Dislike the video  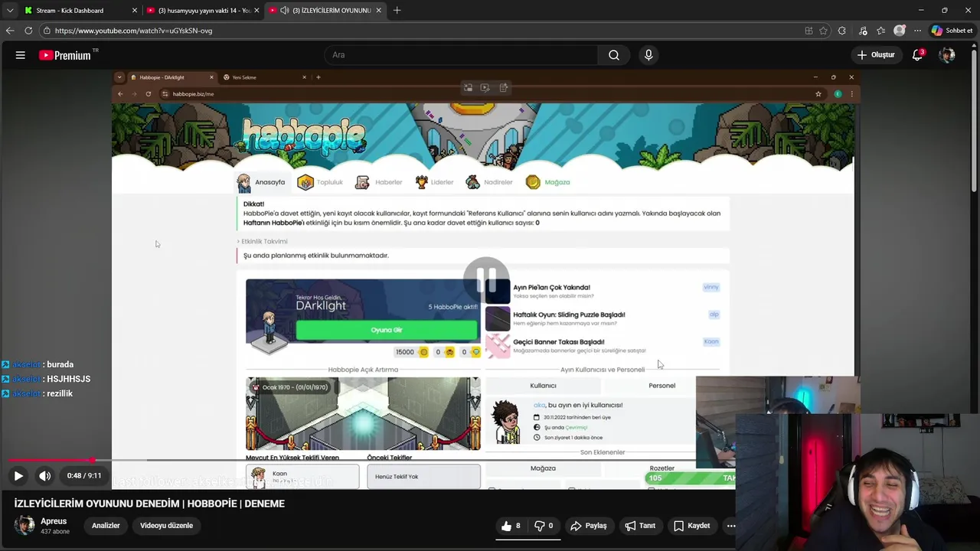pos(544,526)
